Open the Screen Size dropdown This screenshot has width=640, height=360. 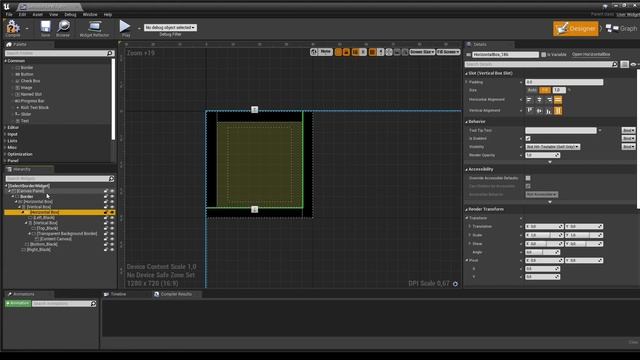coord(422,52)
